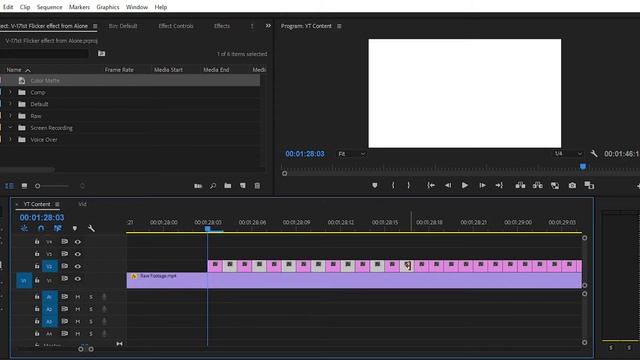Play the program monitor sequence
The height and width of the screenshot is (360, 640).
click(464, 185)
